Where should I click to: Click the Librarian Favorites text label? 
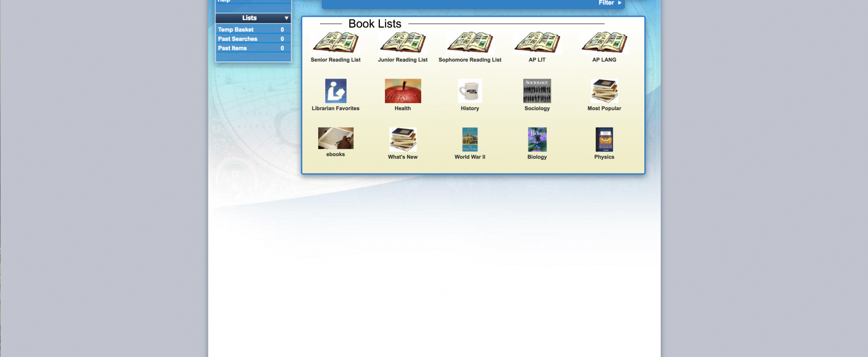click(335, 108)
